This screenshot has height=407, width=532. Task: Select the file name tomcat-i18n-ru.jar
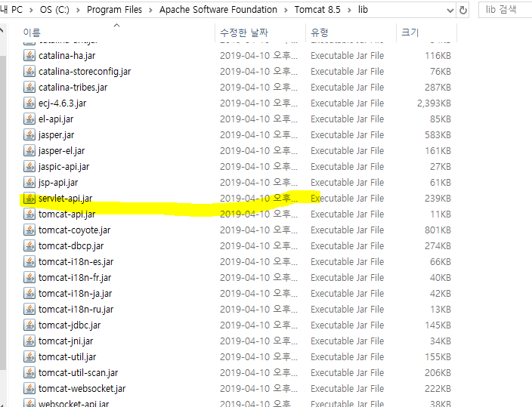pos(76,310)
